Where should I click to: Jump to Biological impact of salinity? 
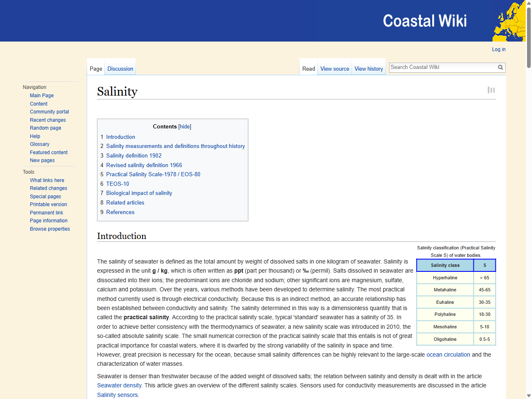tap(139, 193)
